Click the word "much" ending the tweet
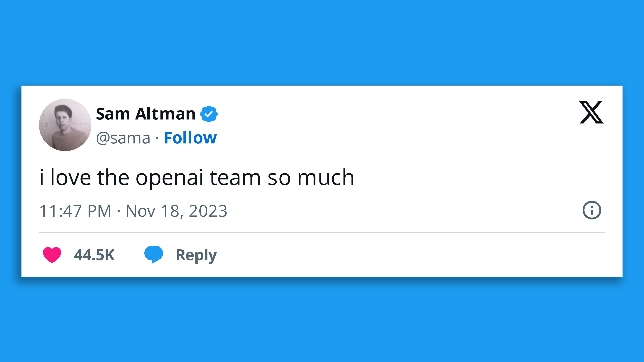Viewport: 644px width, 362px height. 326,178
